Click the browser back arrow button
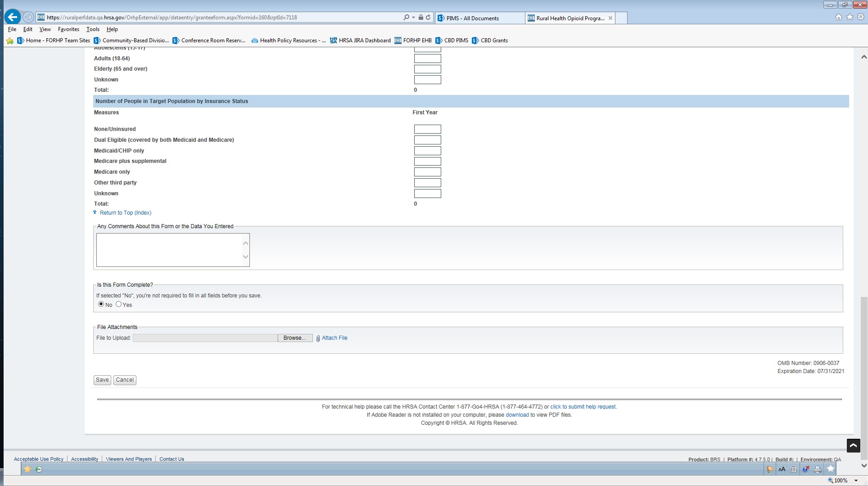868x486 pixels. point(13,17)
